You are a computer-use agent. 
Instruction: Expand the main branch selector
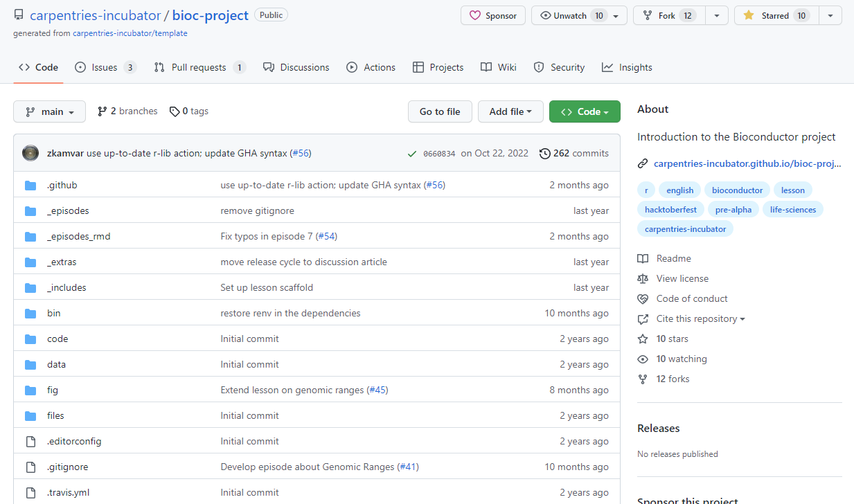click(x=49, y=111)
